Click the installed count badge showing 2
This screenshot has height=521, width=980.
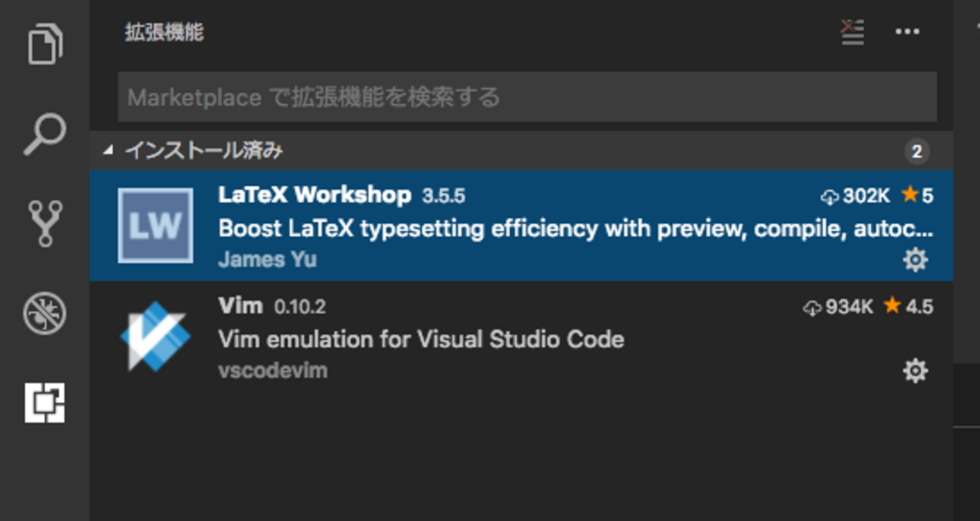[917, 151]
